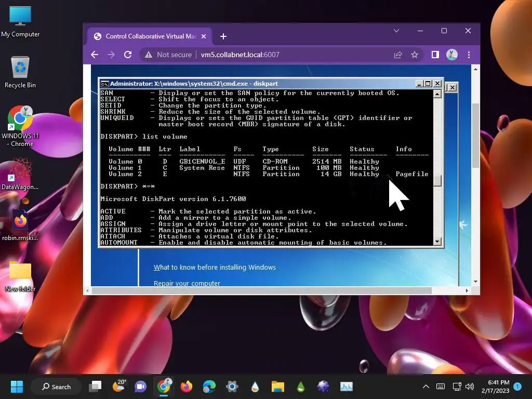Open the spiky sphere app on the taskbar

click(x=323, y=386)
